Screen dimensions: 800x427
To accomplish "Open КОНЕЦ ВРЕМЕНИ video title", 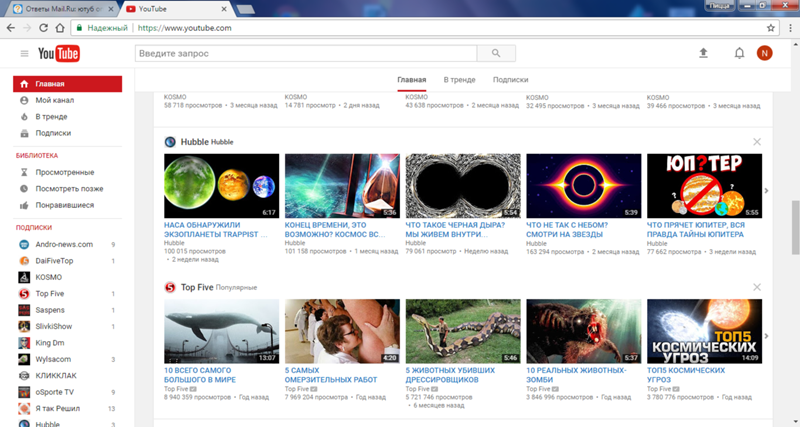I will [x=335, y=230].
